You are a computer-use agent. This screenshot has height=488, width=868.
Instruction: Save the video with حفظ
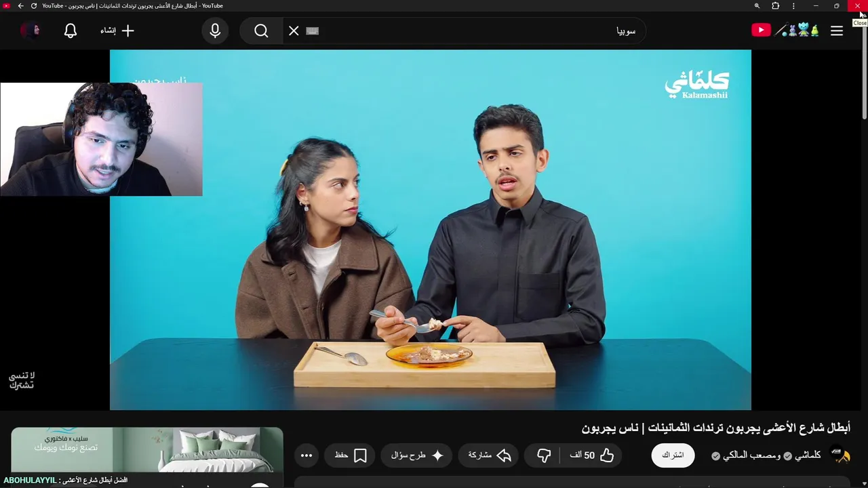pos(351,455)
